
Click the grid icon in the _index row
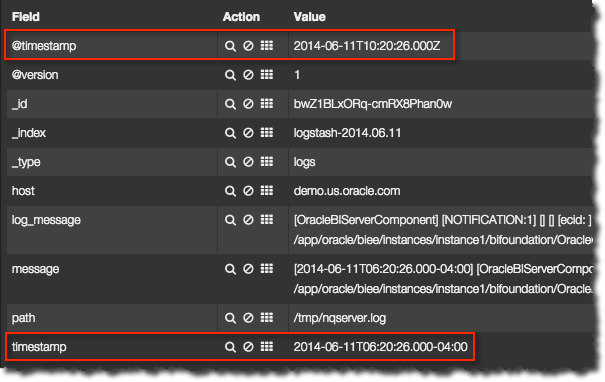coord(267,132)
